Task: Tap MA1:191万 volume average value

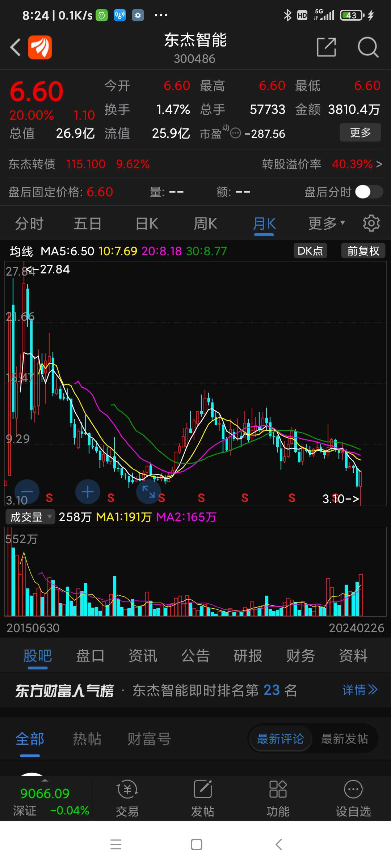Action: click(124, 517)
